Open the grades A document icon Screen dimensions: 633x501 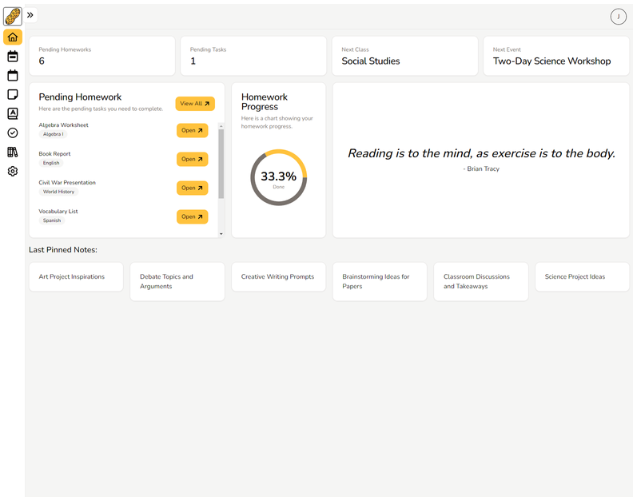coord(13,114)
